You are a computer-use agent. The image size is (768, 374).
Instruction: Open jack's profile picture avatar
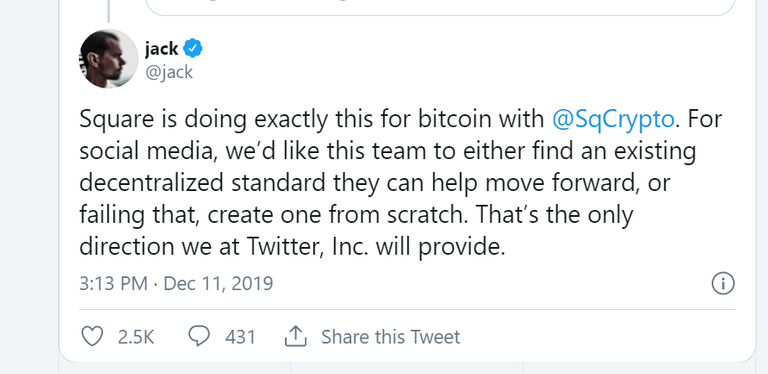108,59
